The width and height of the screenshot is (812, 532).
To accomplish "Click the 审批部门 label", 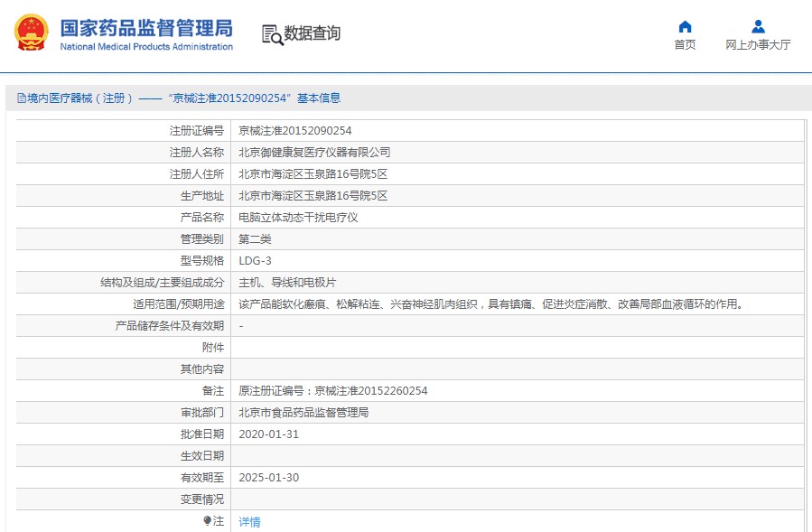I will [x=202, y=413].
